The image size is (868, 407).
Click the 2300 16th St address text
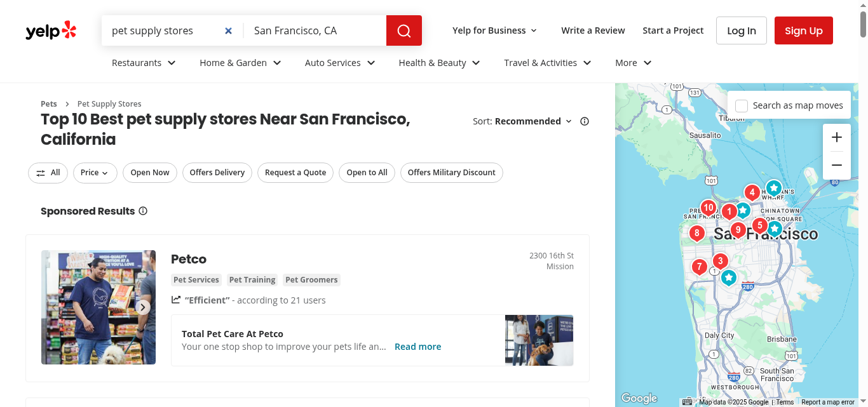coord(552,255)
